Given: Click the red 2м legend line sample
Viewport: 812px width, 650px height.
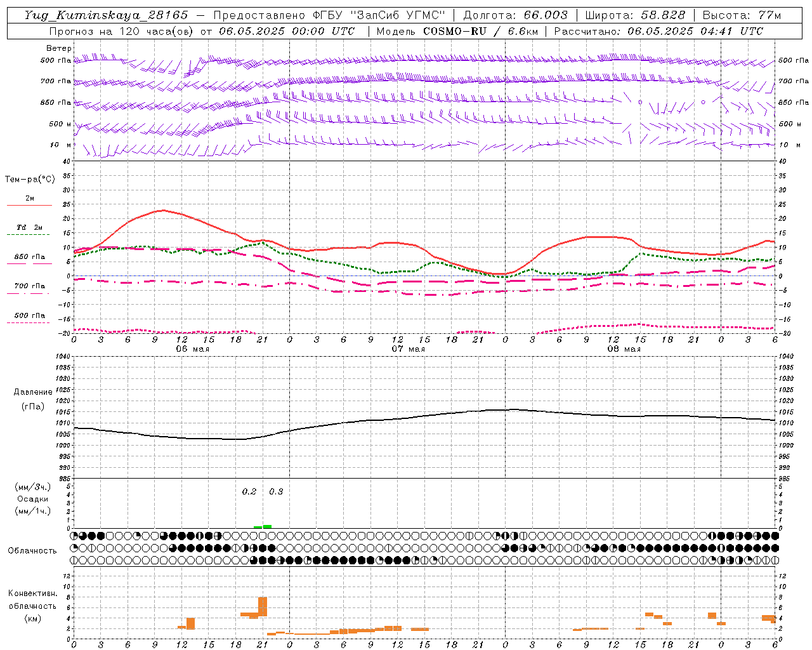Looking at the screenshot, I should (x=29, y=205).
